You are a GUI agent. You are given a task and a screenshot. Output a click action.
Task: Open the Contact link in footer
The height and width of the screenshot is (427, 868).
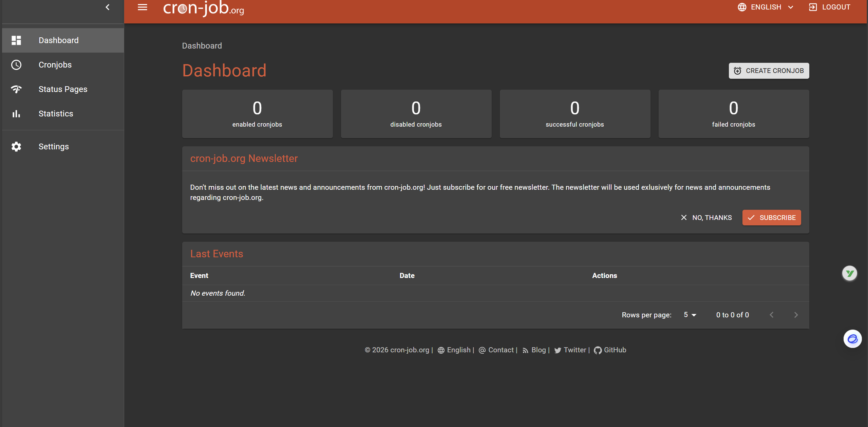(x=501, y=350)
